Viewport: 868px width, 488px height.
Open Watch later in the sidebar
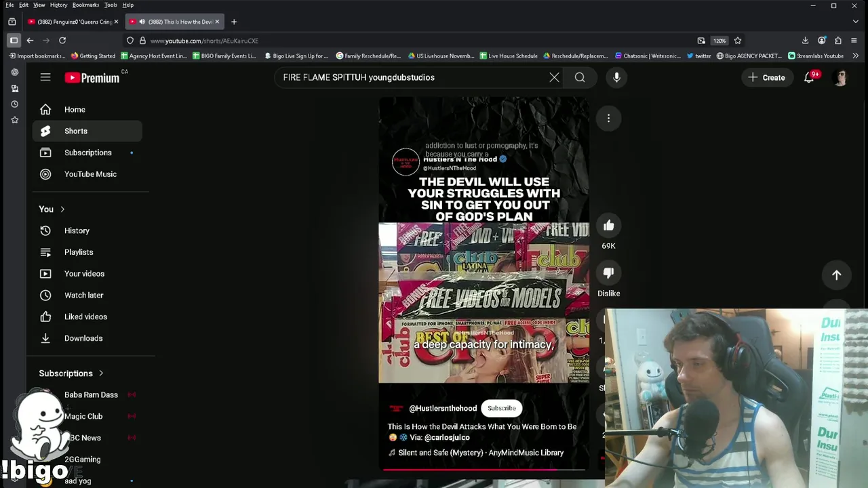[87, 296]
